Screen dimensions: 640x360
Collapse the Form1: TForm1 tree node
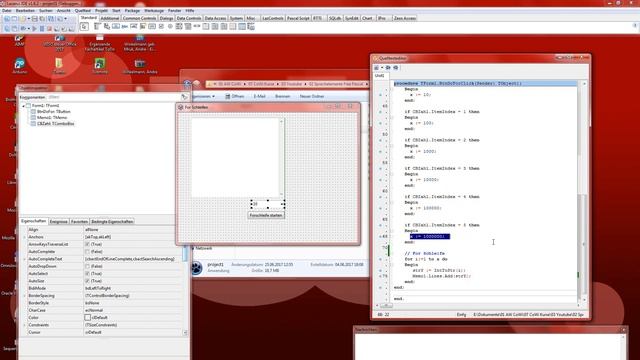[23, 105]
